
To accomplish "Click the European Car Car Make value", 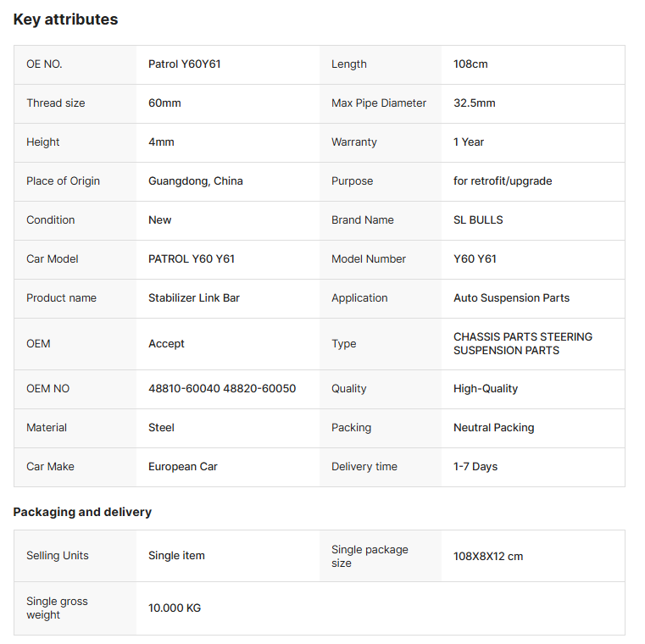I will (182, 467).
